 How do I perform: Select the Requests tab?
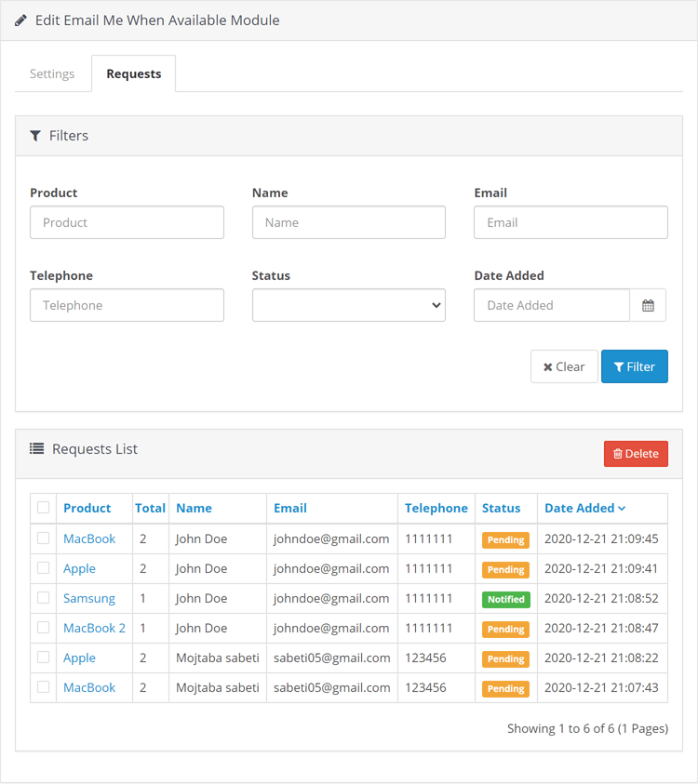pos(134,74)
